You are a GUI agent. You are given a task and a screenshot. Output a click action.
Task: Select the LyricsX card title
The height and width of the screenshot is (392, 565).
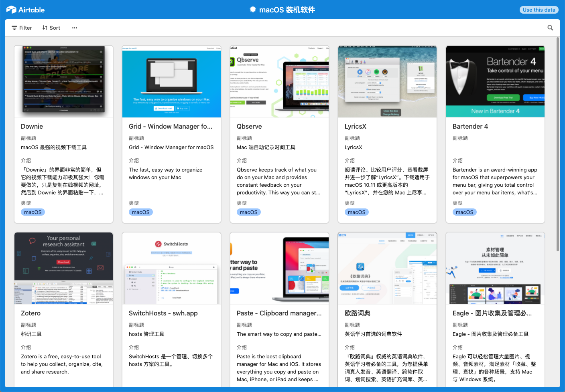[356, 126]
